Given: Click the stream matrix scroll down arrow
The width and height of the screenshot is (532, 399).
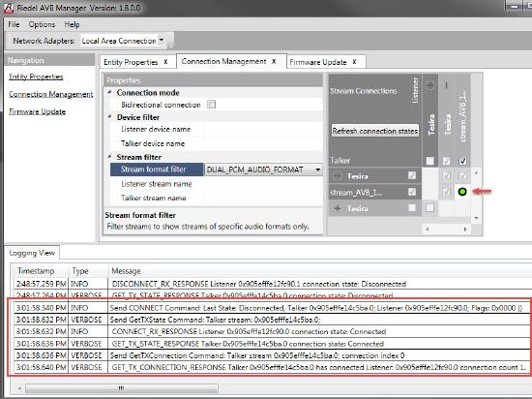Looking at the screenshot, I should click(476, 218).
